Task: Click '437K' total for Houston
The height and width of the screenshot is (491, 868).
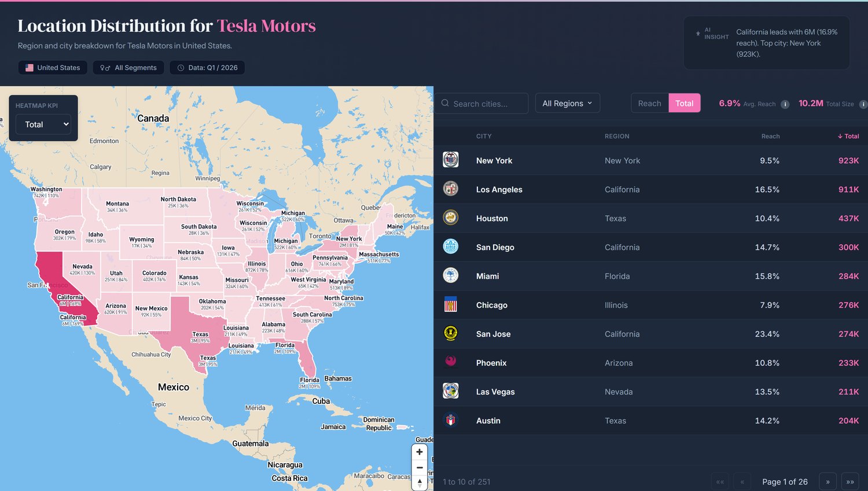Action: tap(848, 219)
